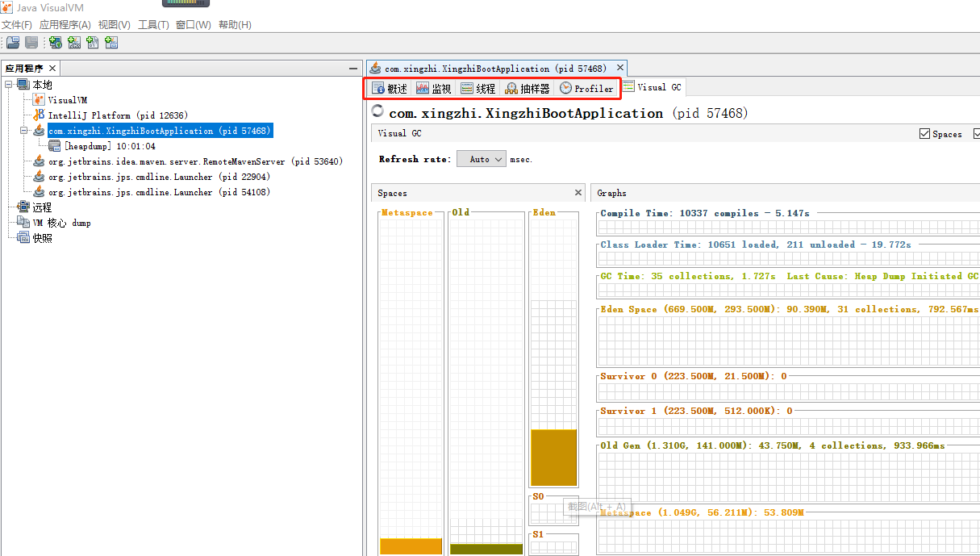
Task: Click the Class Loader Time graph label
Action: pos(756,245)
